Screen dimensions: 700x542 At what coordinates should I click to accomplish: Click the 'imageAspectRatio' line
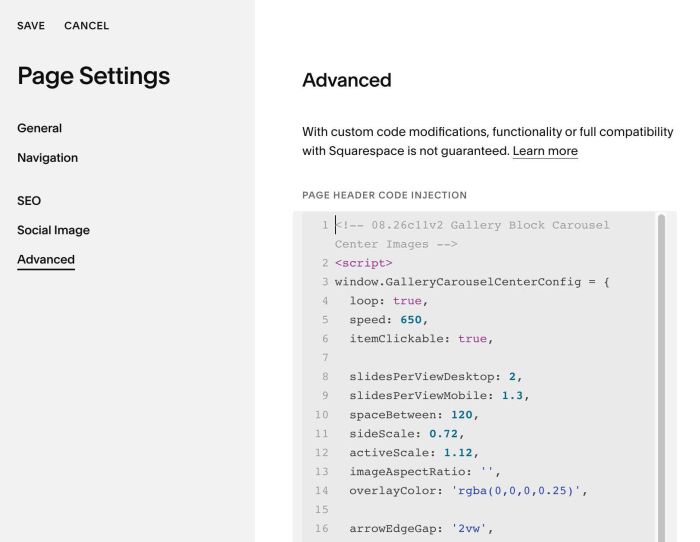(425, 471)
